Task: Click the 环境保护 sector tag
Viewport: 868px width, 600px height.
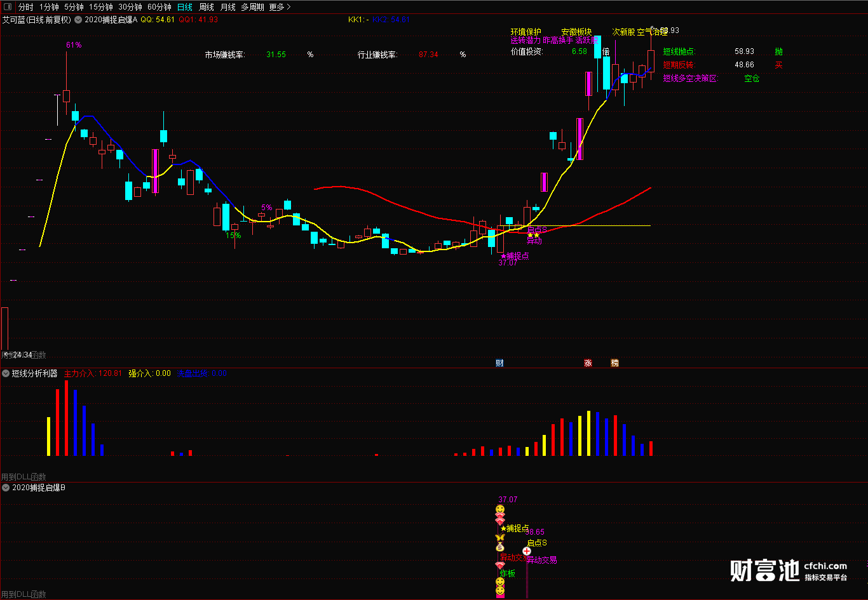Action: click(x=526, y=32)
